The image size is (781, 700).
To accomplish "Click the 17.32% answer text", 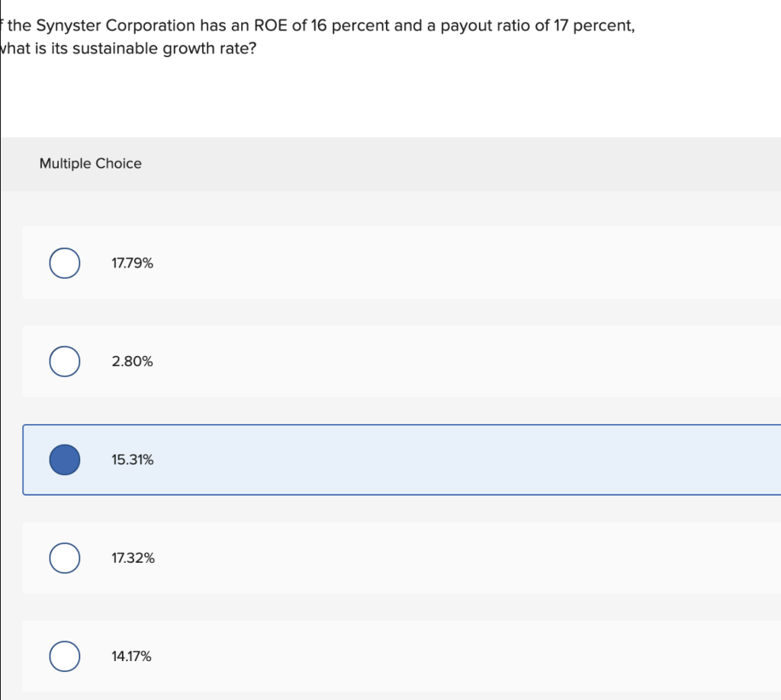I will tap(133, 558).
